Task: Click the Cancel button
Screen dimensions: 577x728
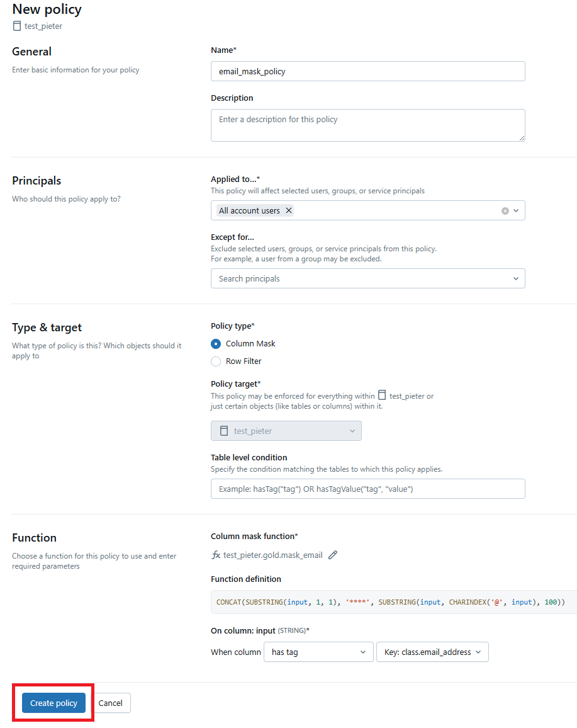Action: 111,703
